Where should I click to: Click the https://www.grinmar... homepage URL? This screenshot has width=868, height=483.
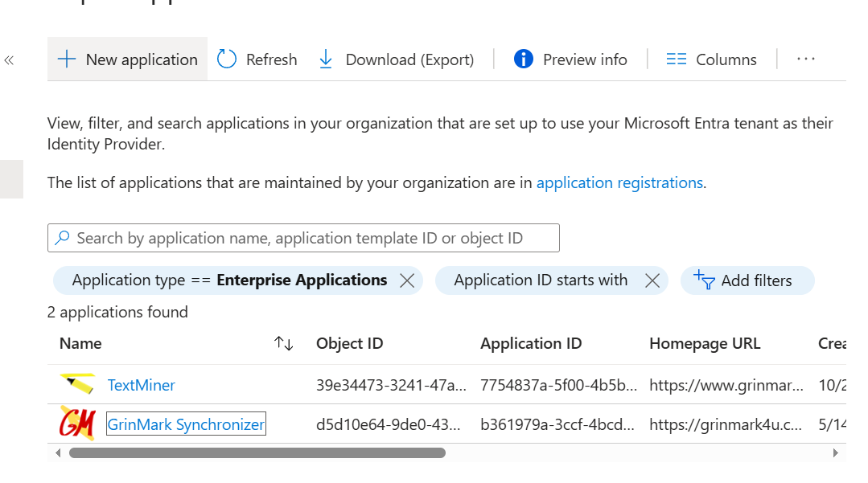coord(726,385)
